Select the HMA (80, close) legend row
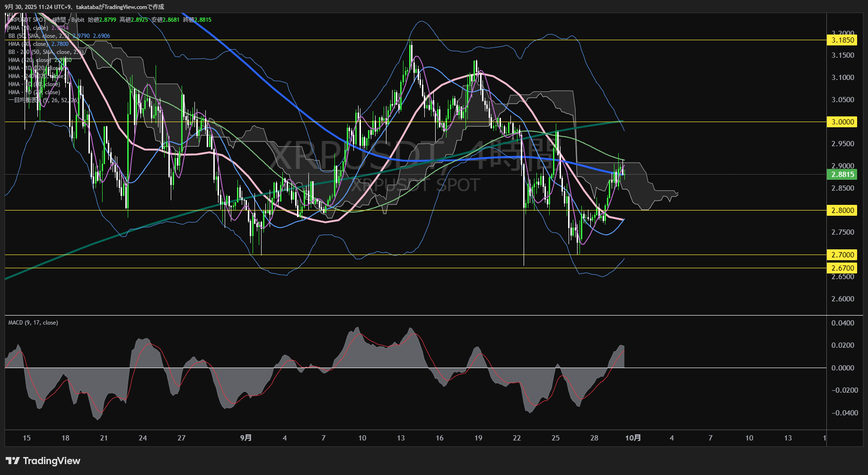The image size is (868, 475). [38, 44]
